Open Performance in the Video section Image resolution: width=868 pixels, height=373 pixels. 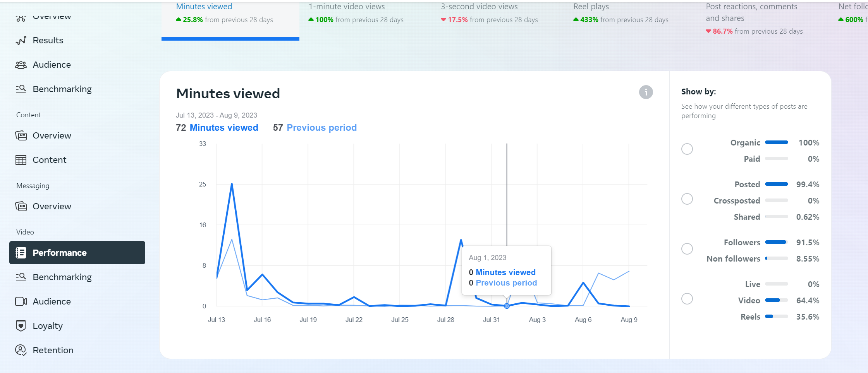[x=77, y=253]
